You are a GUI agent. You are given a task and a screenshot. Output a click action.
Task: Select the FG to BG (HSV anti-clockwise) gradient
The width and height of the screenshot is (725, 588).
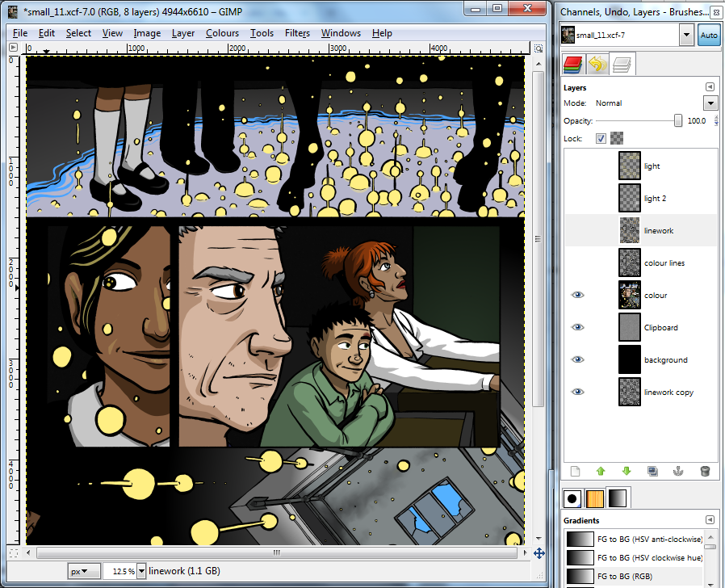pyautogui.click(x=633, y=539)
